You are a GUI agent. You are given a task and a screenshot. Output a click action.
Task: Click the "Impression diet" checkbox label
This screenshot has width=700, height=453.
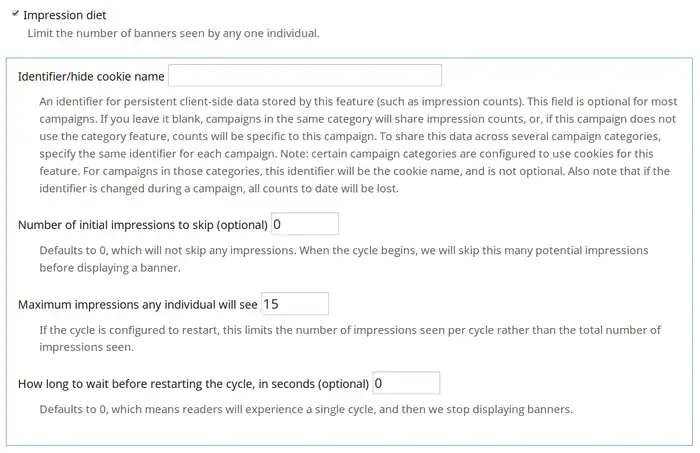click(64, 16)
